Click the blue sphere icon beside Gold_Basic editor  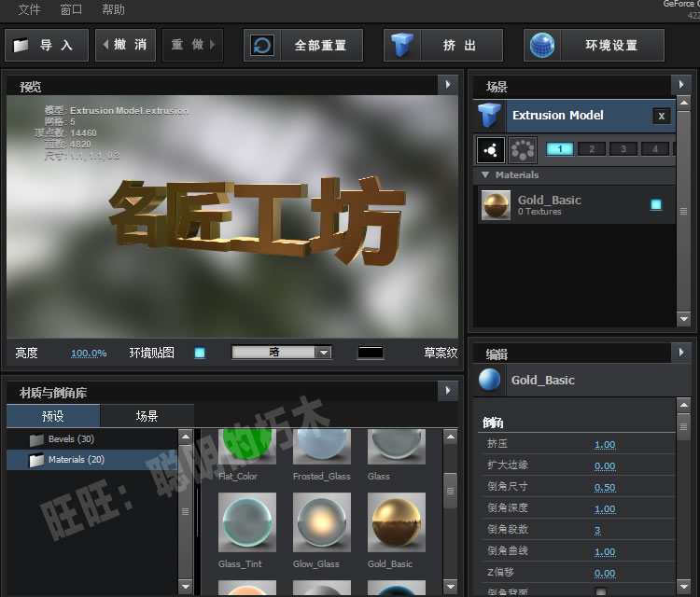[x=490, y=381]
